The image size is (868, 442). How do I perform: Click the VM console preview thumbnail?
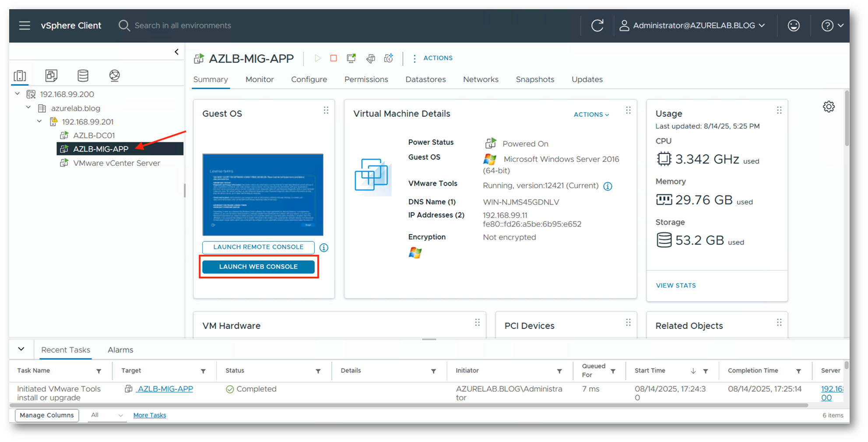[x=263, y=195]
